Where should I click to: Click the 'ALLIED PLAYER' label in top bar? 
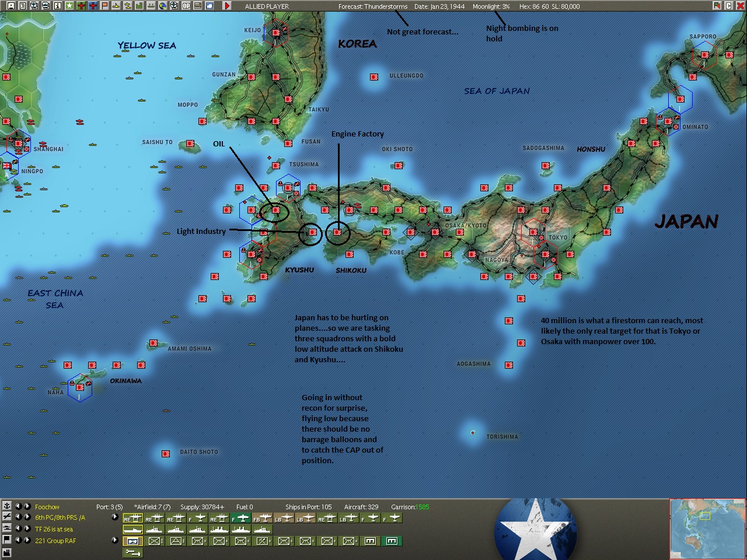267,6
